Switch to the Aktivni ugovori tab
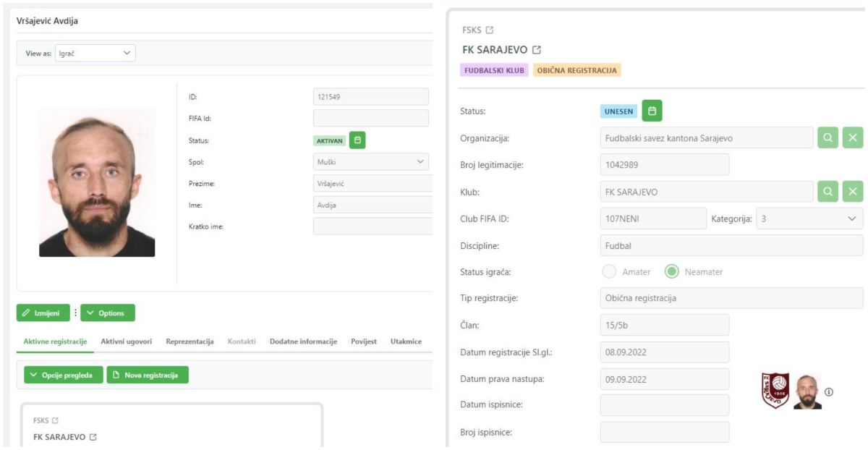This screenshot has height=450, width=868. click(x=126, y=341)
